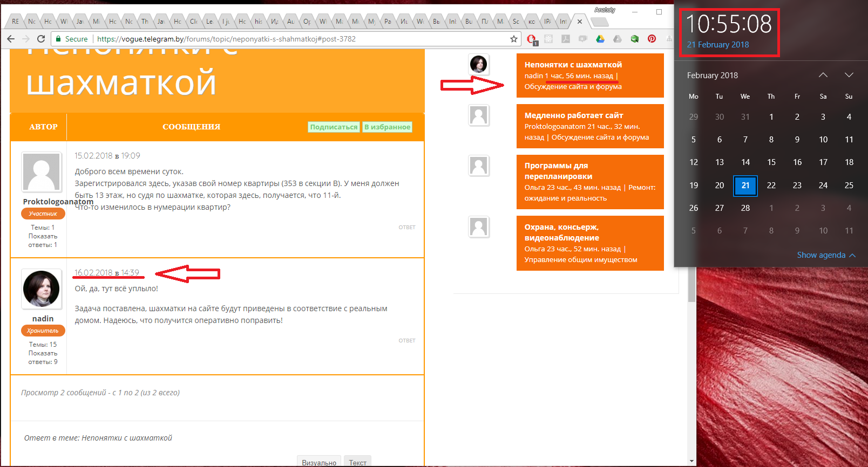This screenshot has width=868, height=467.
Task: Switch to the Текст editor tab
Action: (357, 462)
